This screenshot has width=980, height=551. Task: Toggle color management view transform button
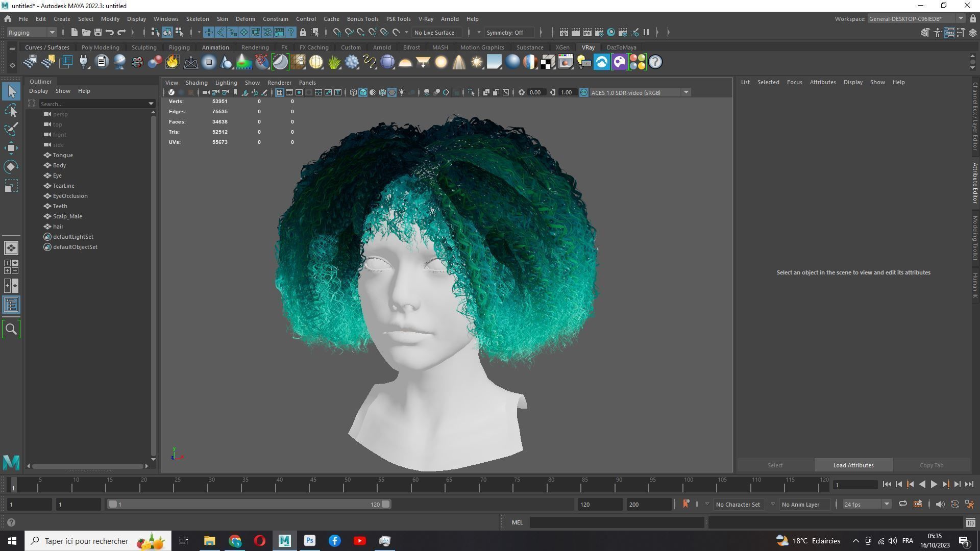point(584,92)
